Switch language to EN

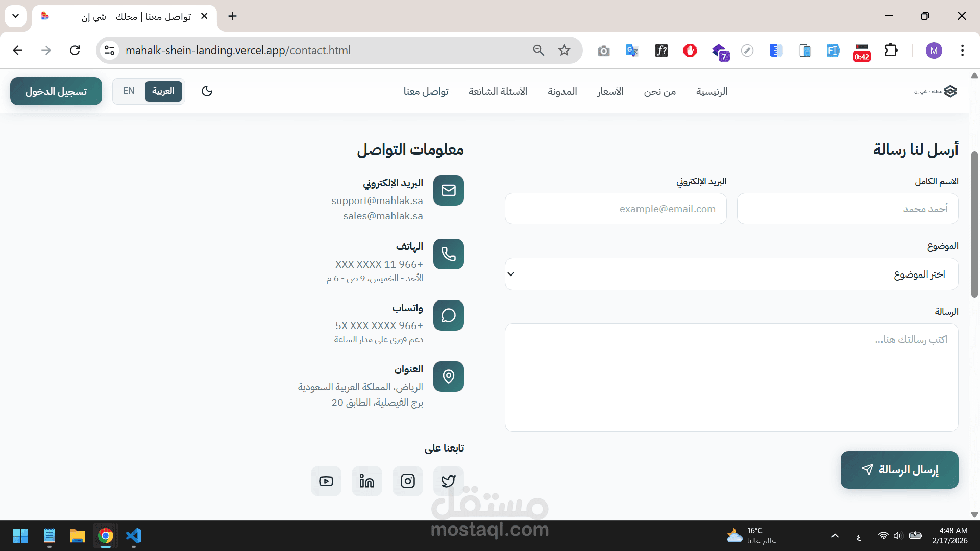coord(129,91)
